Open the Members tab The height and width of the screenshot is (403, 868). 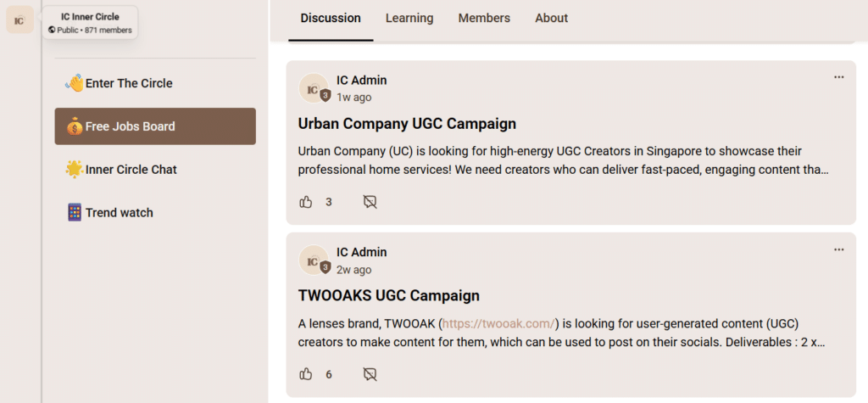[484, 18]
